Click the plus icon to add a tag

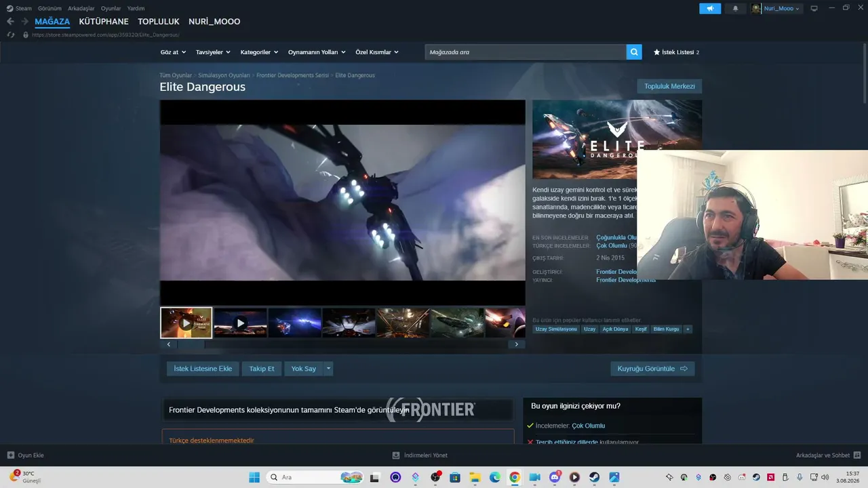(688, 329)
